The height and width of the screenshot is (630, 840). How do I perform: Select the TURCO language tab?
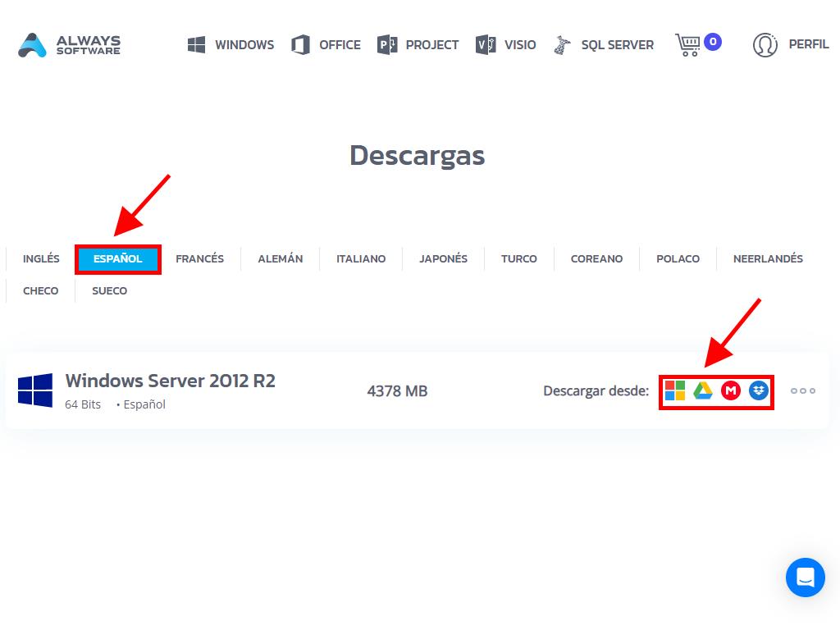(519, 258)
